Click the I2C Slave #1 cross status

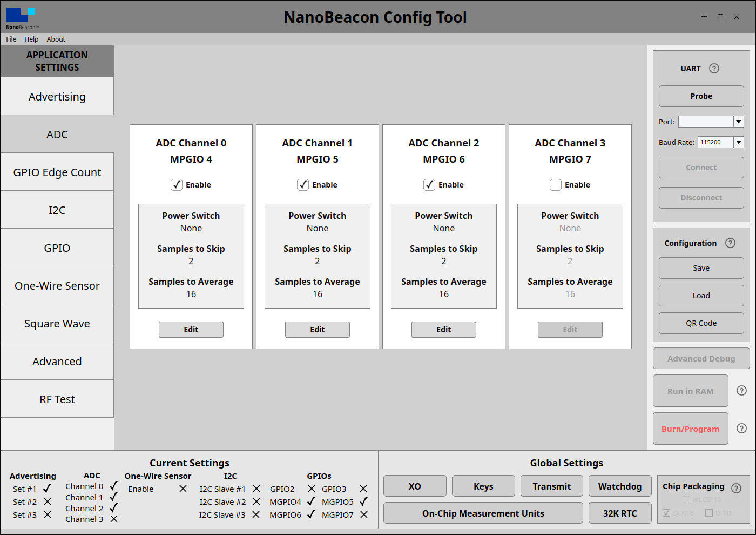[256, 489]
